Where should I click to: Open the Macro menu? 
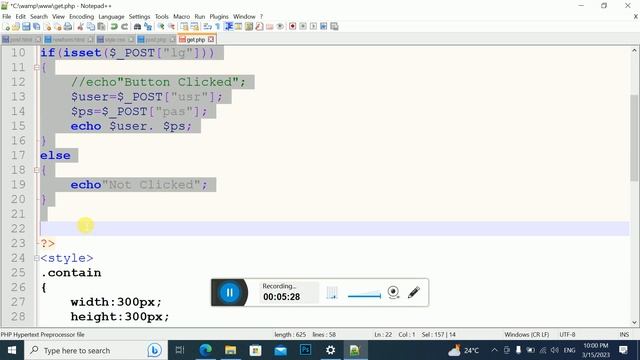[181, 16]
